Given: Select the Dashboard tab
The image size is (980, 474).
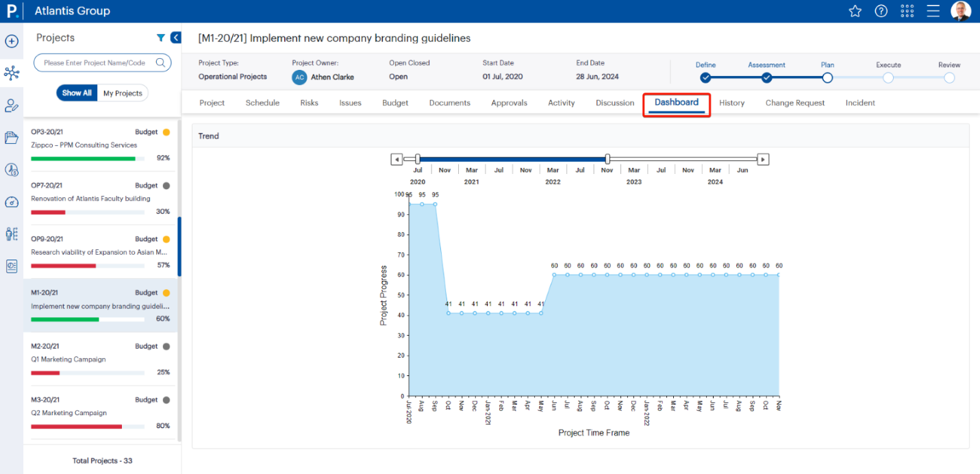Looking at the screenshot, I should [677, 103].
